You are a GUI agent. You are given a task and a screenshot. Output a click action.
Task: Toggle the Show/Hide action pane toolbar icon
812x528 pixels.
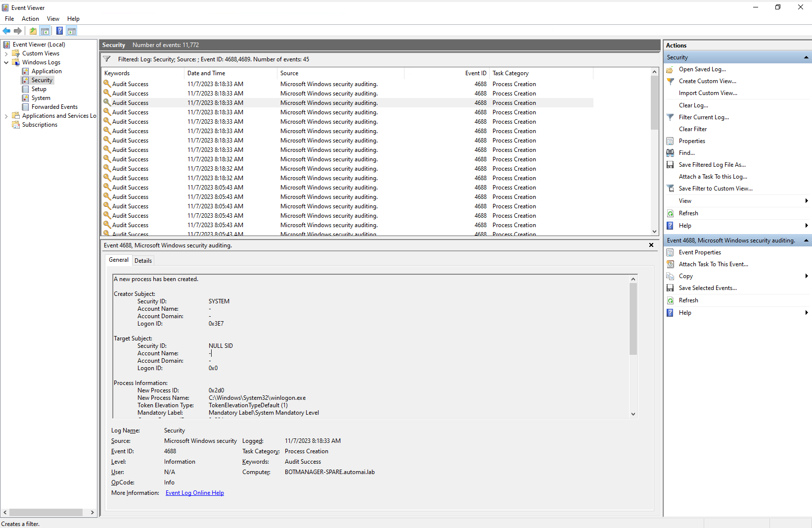[x=72, y=31]
